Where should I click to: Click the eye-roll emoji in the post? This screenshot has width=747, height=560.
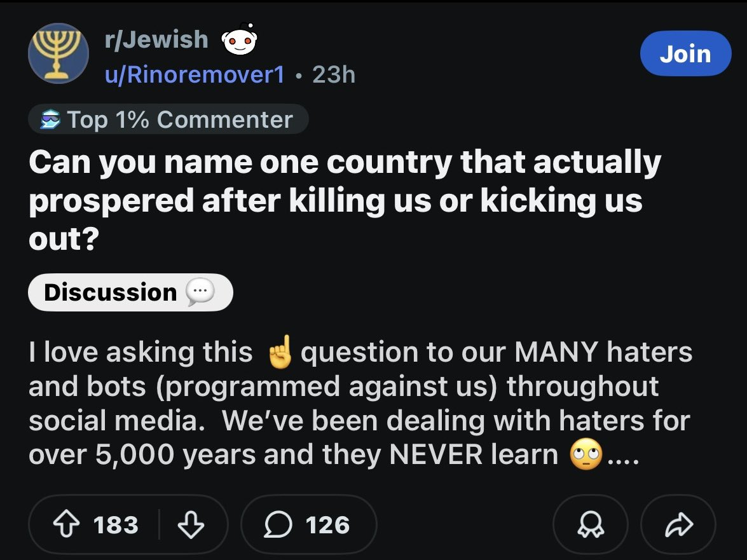click(585, 455)
